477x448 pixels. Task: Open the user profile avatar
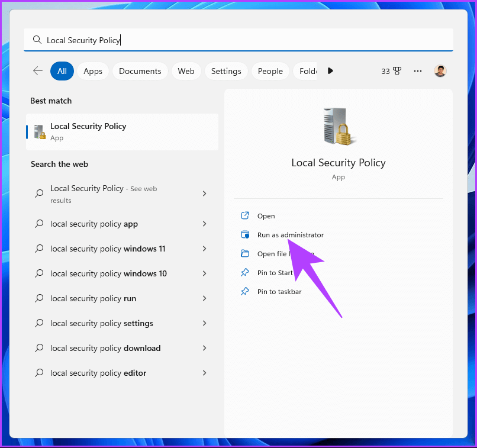pyautogui.click(x=440, y=71)
